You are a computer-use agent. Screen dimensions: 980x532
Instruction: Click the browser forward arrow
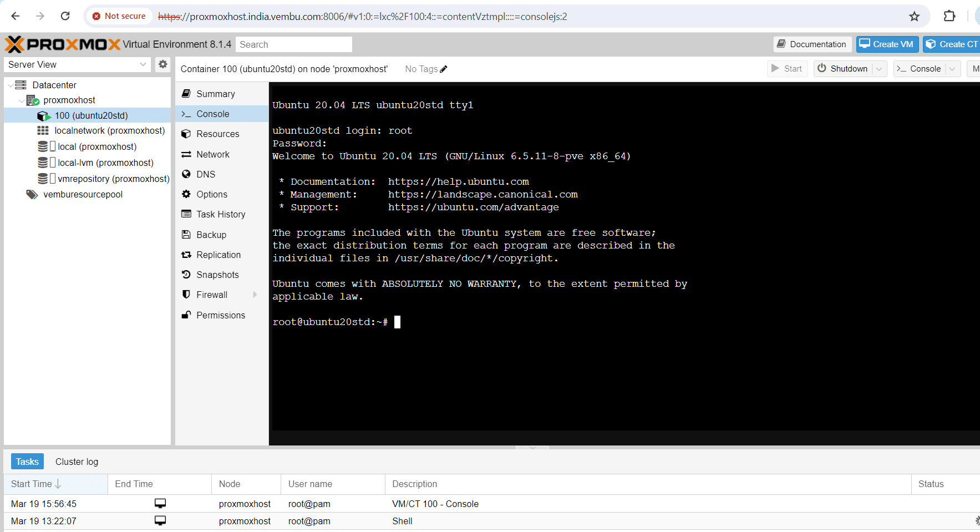[40, 16]
